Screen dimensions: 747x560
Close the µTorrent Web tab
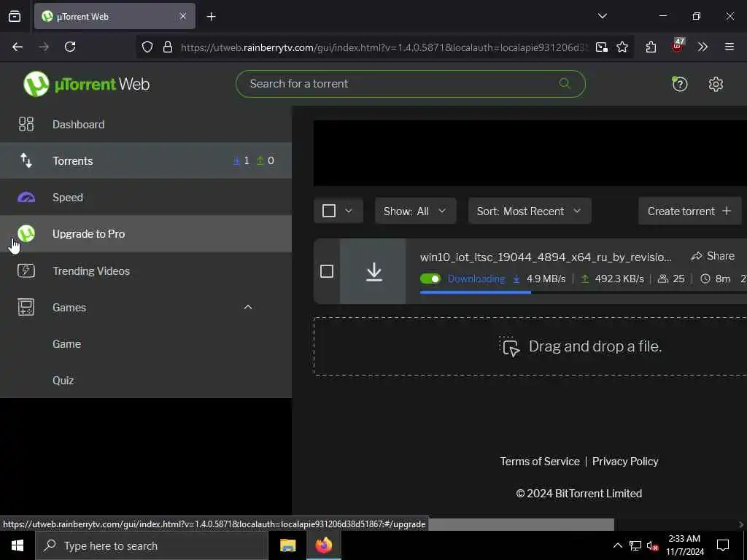(182, 16)
